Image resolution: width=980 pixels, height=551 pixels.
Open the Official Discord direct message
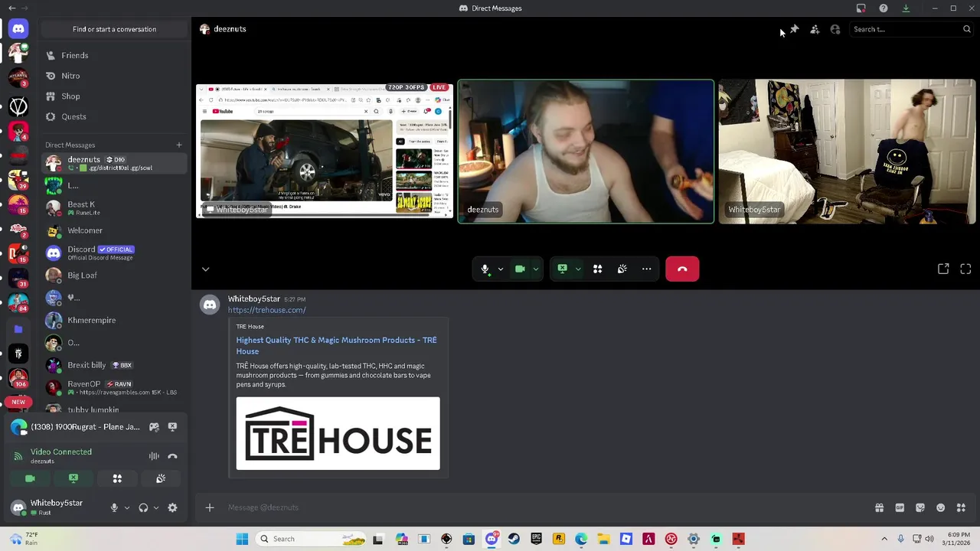[x=114, y=253]
